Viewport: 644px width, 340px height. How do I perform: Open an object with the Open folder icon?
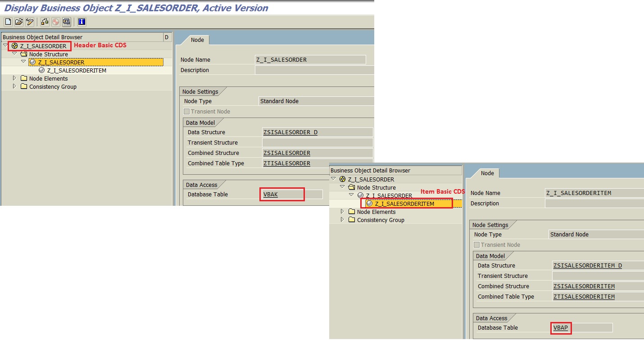point(18,21)
